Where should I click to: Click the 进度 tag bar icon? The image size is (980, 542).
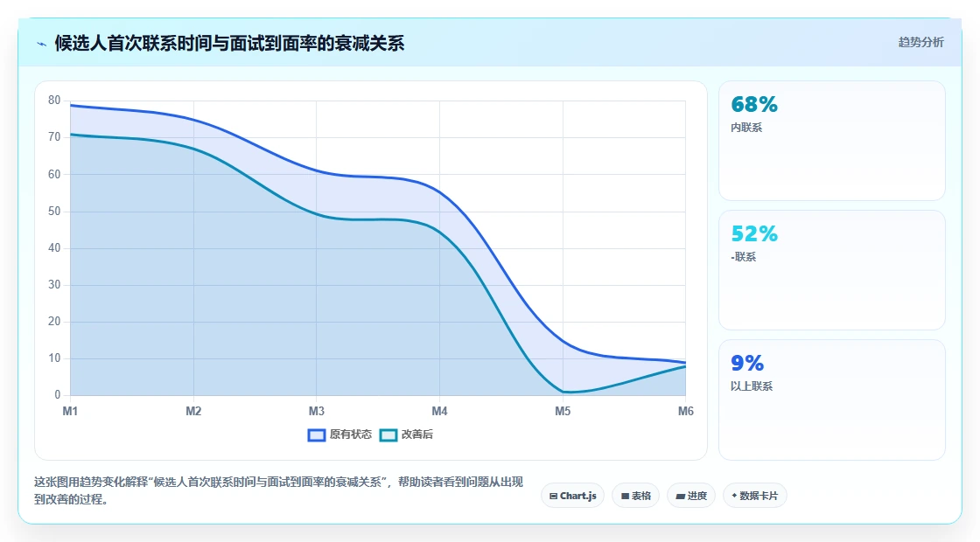coord(681,497)
